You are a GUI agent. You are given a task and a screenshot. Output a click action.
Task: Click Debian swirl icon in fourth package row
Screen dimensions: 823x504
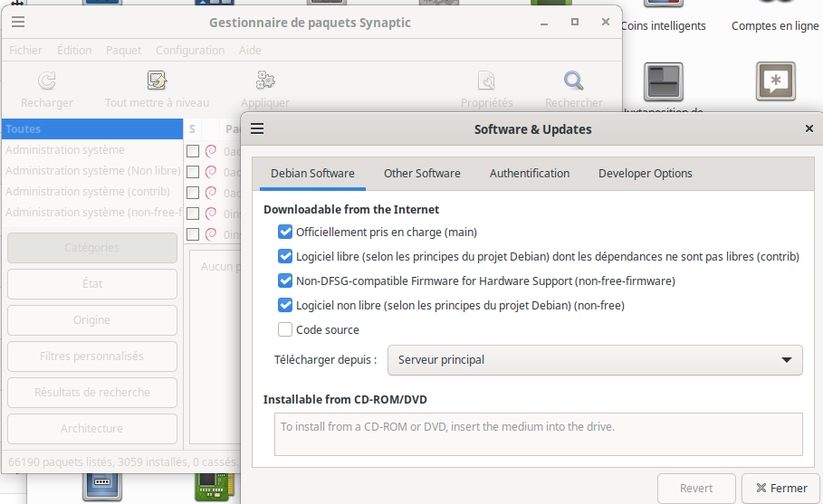[211, 214]
